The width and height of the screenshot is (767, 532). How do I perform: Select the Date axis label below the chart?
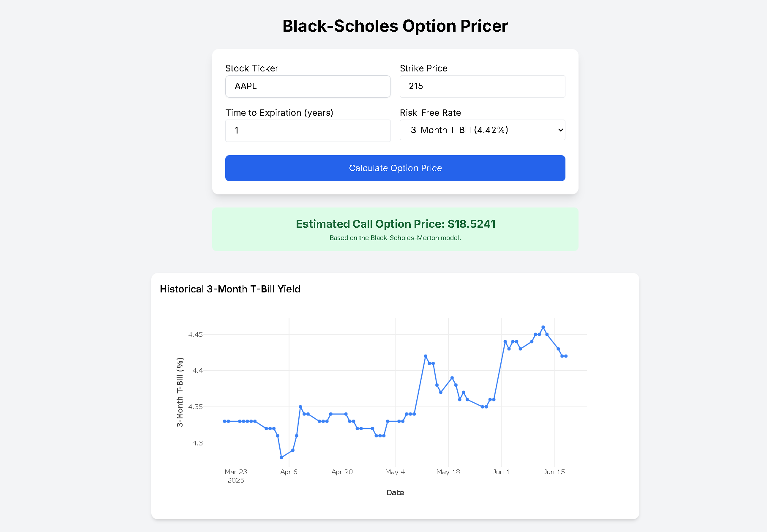[x=395, y=492]
